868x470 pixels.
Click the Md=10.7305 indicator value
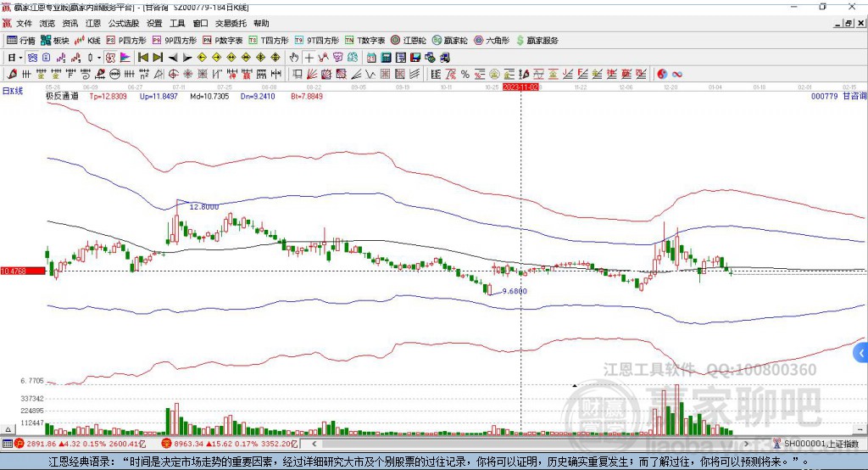[x=209, y=96]
